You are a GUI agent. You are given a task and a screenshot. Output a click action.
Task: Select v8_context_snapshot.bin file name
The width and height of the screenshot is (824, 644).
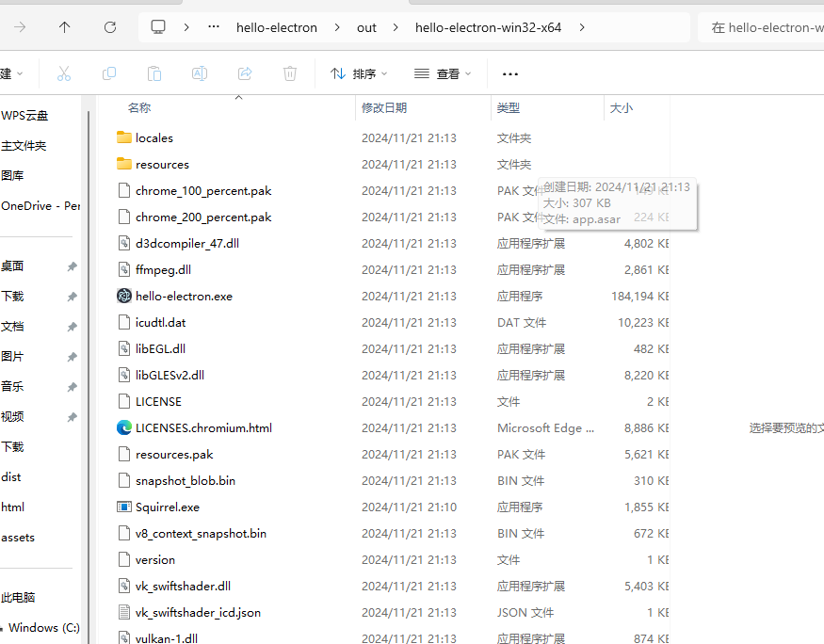tap(201, 533)
